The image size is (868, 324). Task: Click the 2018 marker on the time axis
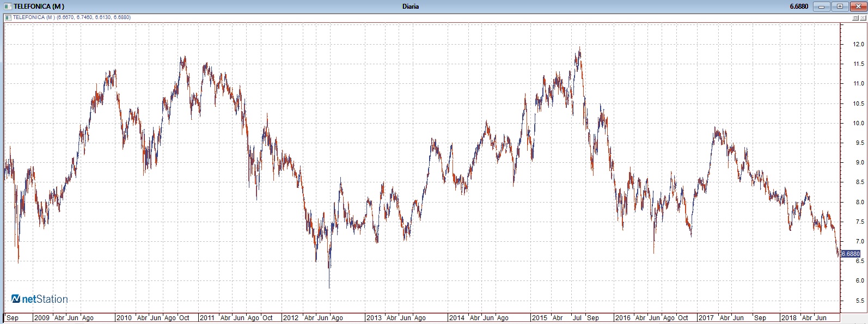[788, 318]
